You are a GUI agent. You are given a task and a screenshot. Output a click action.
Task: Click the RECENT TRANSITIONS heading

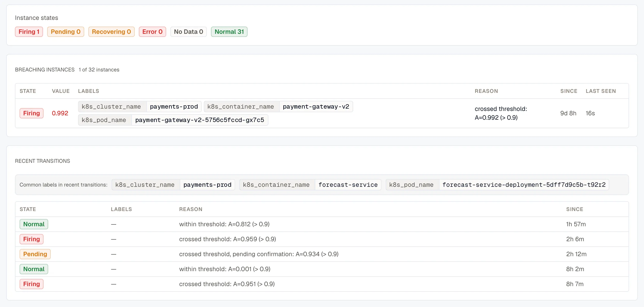43,161
